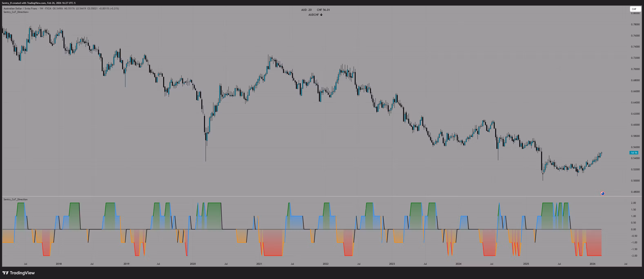
Task: Click the CHF 56.01 reading at top center
Action: tap(323, 10)
